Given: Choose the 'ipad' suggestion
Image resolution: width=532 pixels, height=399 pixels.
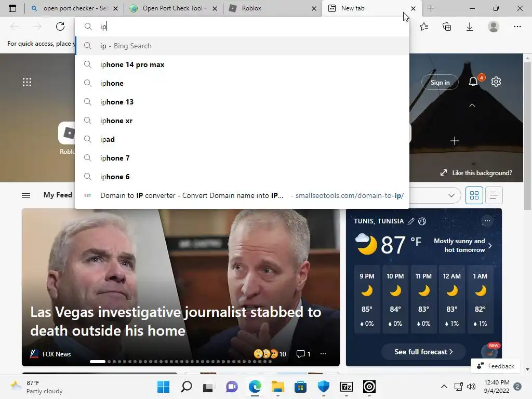Looking at the screenshot, I should coord(242,139).
